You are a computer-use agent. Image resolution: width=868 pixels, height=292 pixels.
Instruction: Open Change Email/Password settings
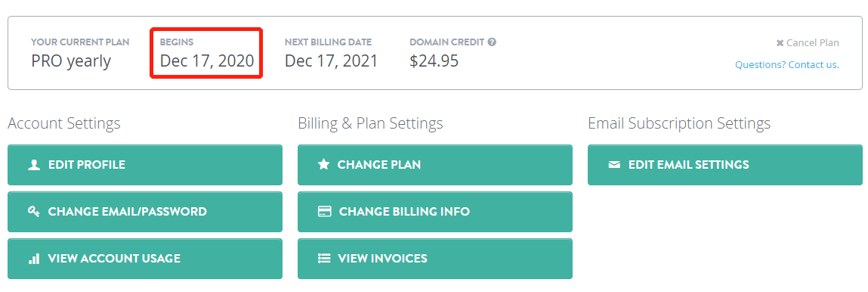point(145,212)
